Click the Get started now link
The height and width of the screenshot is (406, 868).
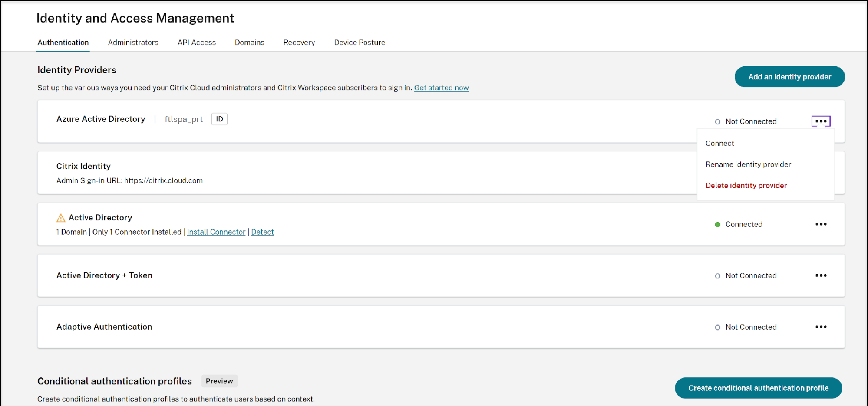coord(441,88)
